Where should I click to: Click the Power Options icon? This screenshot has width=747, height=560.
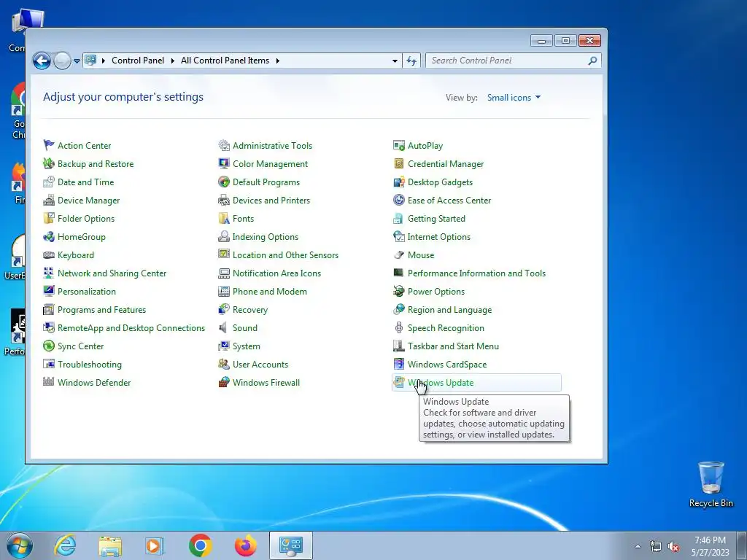coord(399,291)
